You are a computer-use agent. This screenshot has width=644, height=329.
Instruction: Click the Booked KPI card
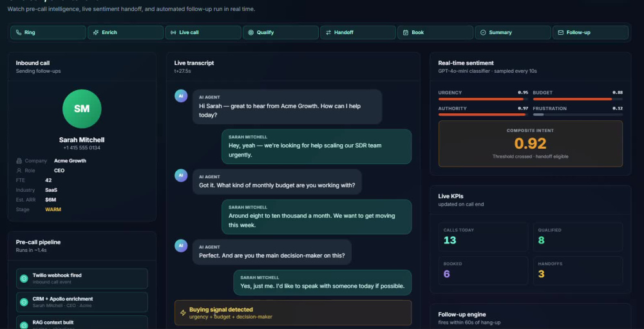[483, 270]
